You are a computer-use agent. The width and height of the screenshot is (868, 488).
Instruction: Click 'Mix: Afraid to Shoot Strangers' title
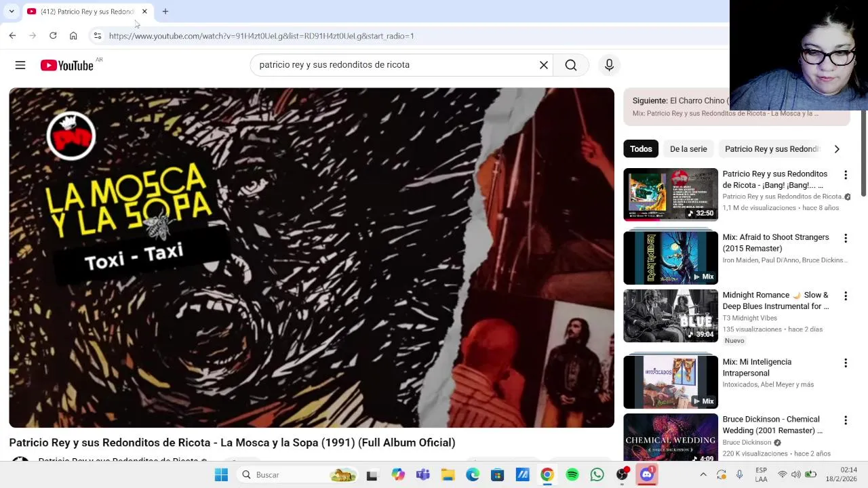pos(776,243)
